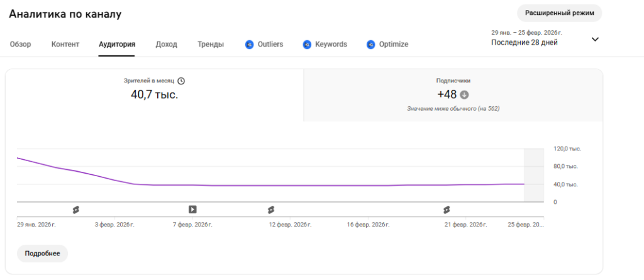Click the video marker near 7 февр.

[x=192, y=209]
